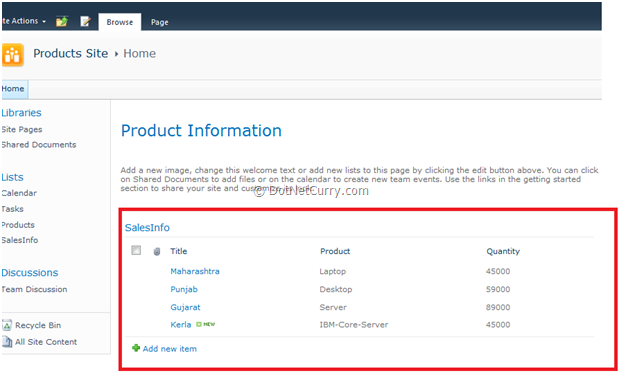Click the IBM-Core-Server product cell
Viewport: 628px width, 382px height.
(x=354, y=325)
